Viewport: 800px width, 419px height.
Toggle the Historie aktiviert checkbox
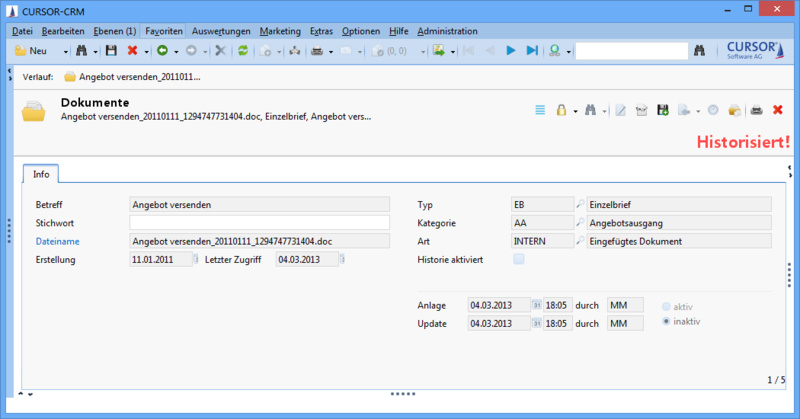518,260
